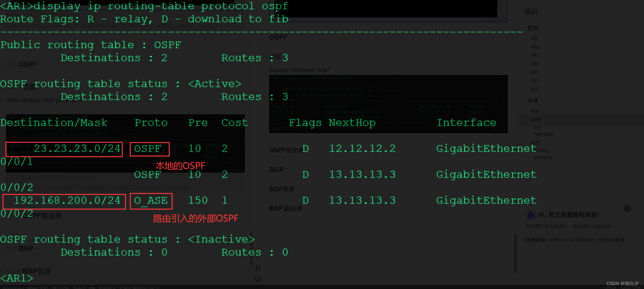Click next hop 13.13.13.3 in the O_ASE row
The width and height of the screenshot is (644, 289).
tap(362, 200)
